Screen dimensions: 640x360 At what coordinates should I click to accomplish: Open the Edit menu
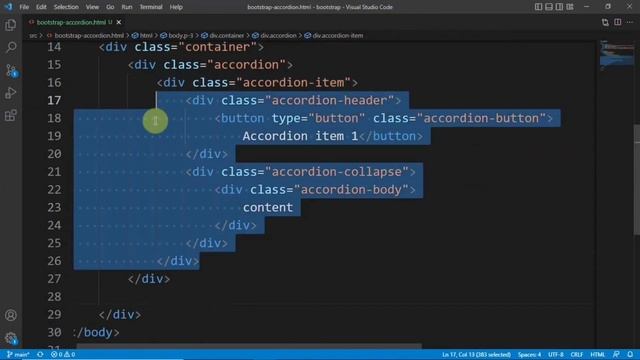pos(41,7)
